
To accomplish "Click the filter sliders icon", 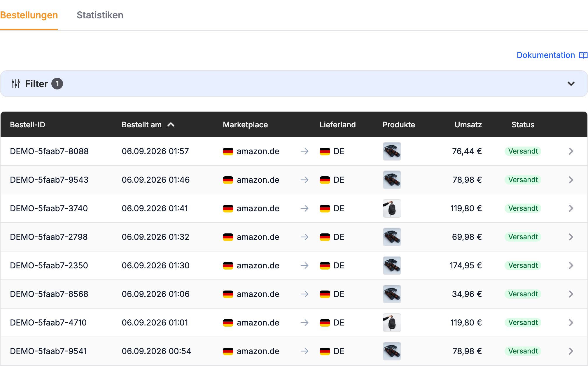I will (x=16, y=84).
